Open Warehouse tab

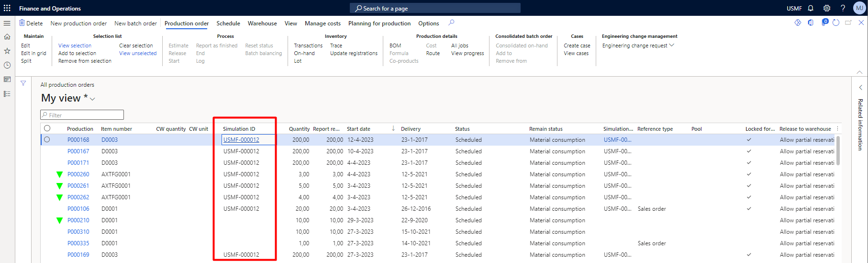click(262, 23)
